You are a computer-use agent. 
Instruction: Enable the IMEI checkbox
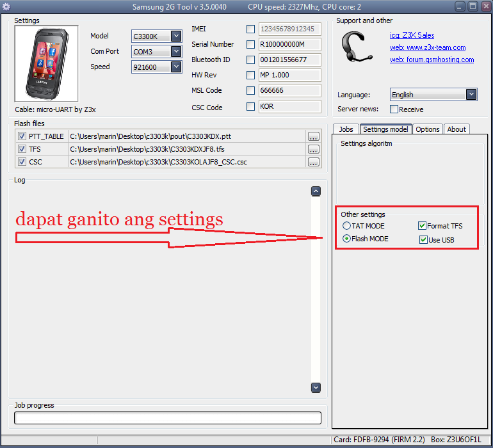pyautogui.click(x=250, y=29)
